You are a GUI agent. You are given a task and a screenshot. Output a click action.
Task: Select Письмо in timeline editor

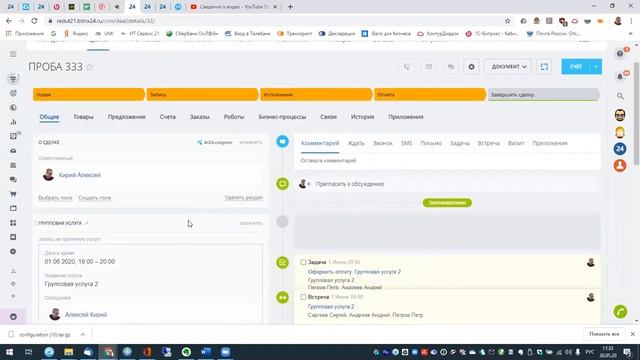click(431, 143)
